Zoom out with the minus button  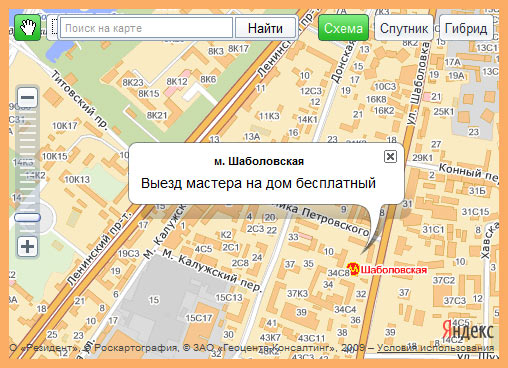[27, 97]
